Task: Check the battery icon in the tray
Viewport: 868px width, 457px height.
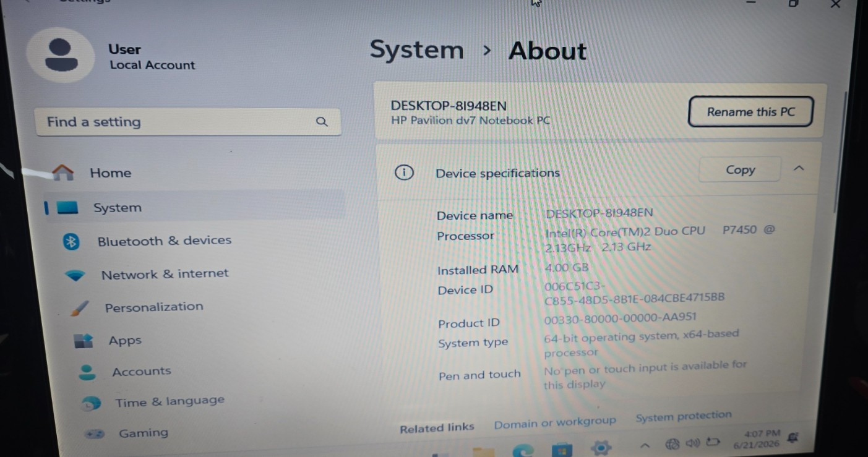Action: pos(713,442)
